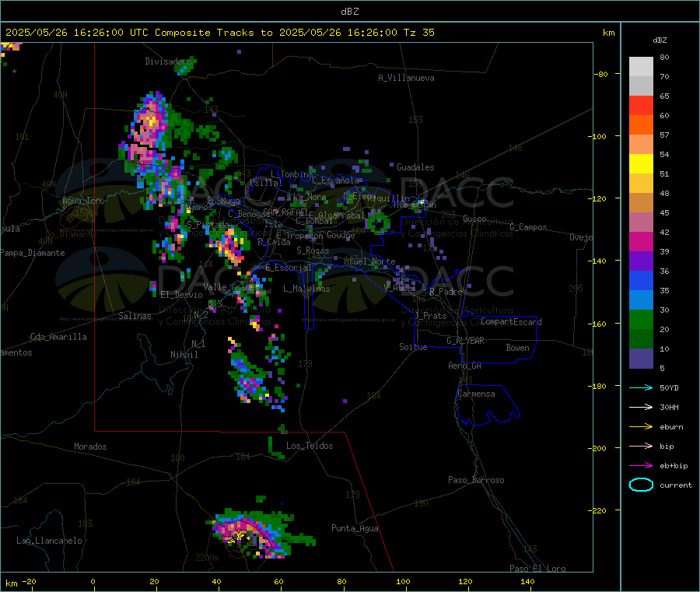
Task: Click the J_Prats map label
Action: point(430,316)
